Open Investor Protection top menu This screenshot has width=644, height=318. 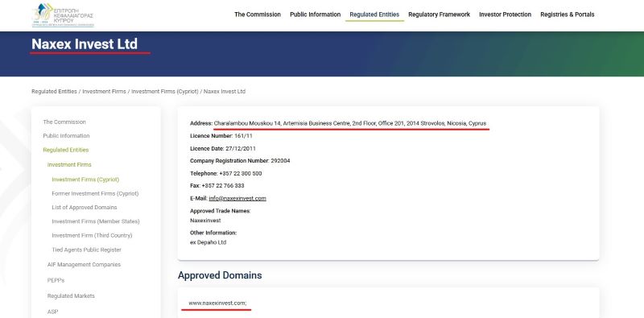(x=505, y=14)
